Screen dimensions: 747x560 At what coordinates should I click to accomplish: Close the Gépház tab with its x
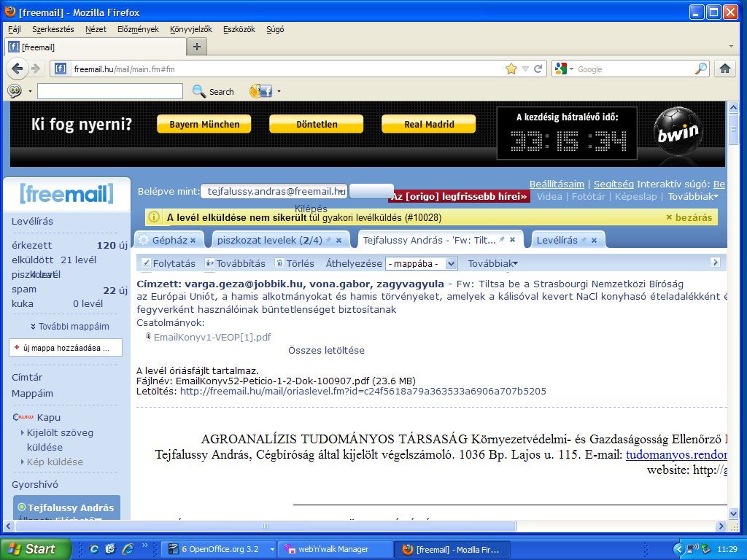[193, 241]
